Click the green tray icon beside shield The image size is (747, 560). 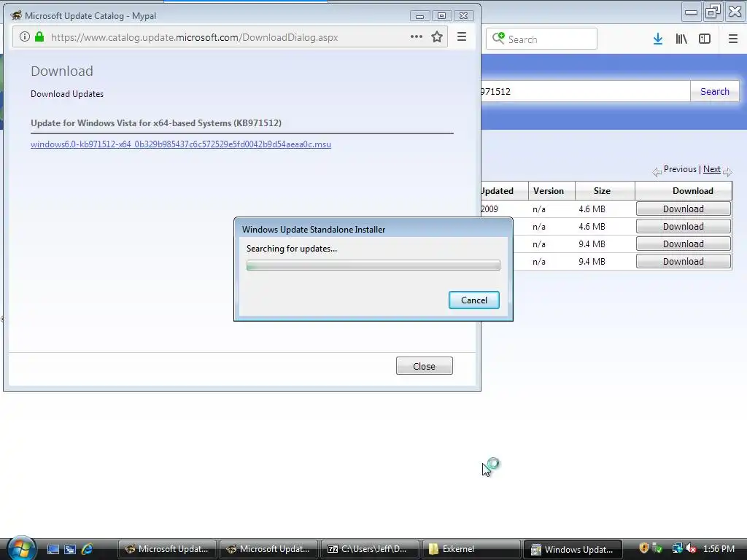[657, 548]
